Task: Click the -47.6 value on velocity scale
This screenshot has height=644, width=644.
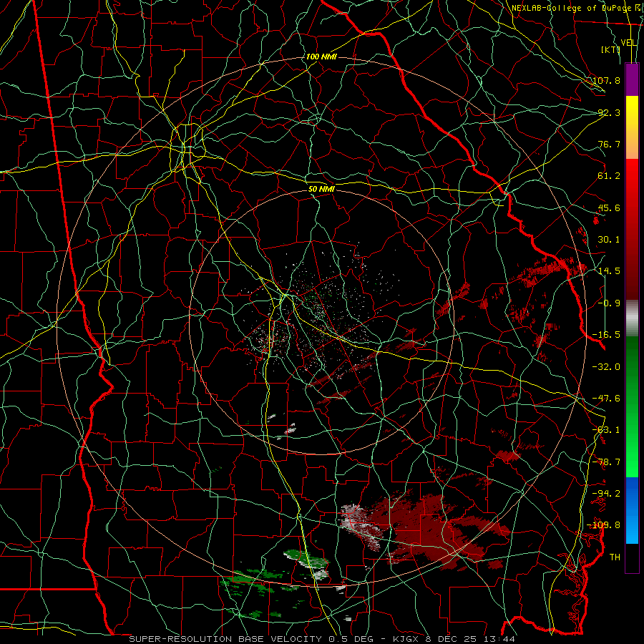Action: (606, 398)
